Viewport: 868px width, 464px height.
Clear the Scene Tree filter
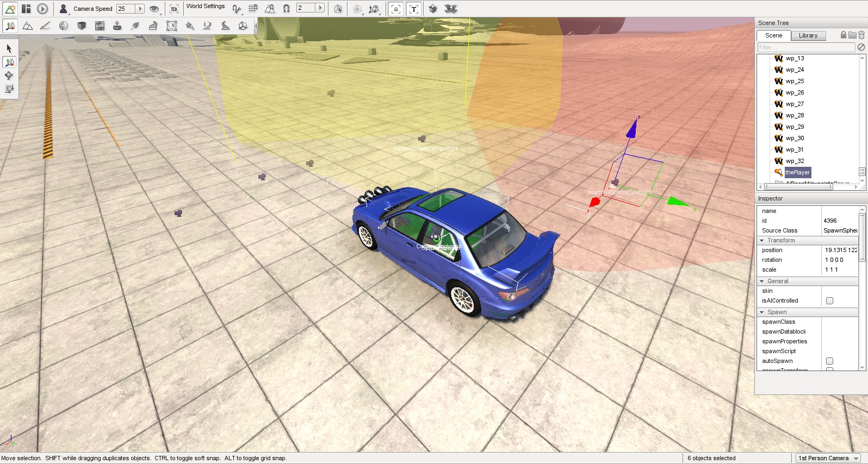[861, 47]
